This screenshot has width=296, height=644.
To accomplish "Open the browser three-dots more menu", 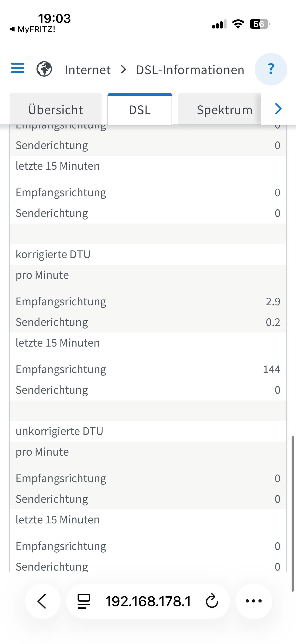I will (254, 601).
